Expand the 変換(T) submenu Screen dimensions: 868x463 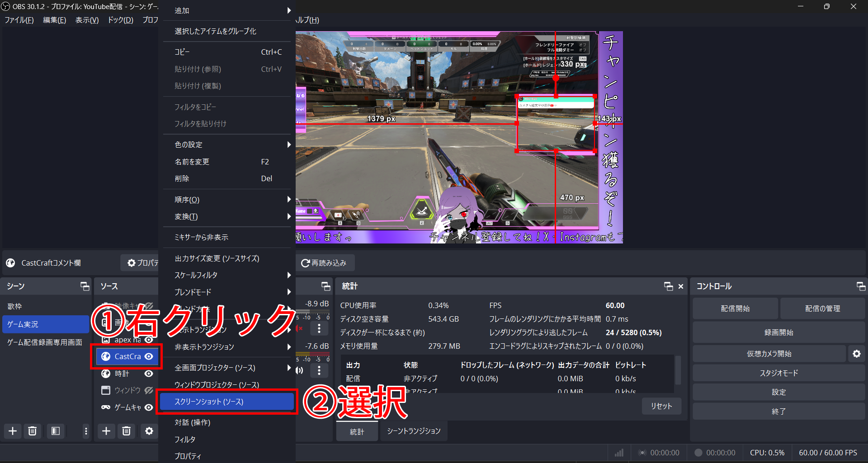pos(227,216)
